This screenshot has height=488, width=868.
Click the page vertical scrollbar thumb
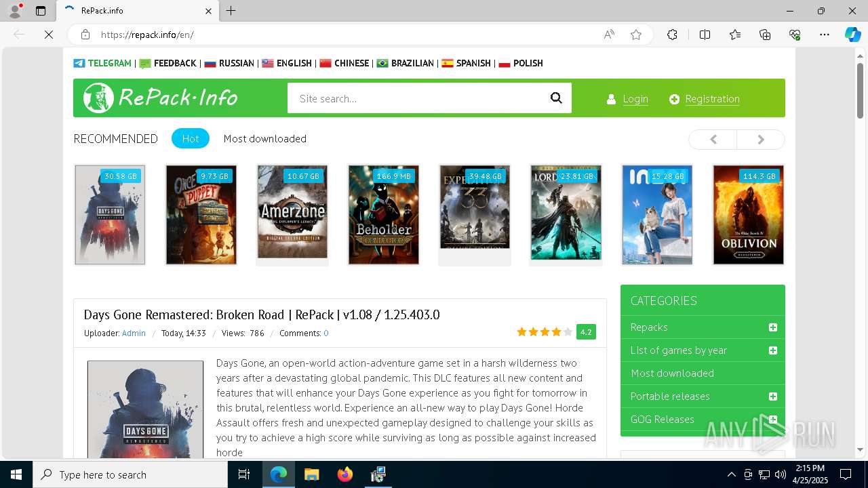tap(860, 90)
